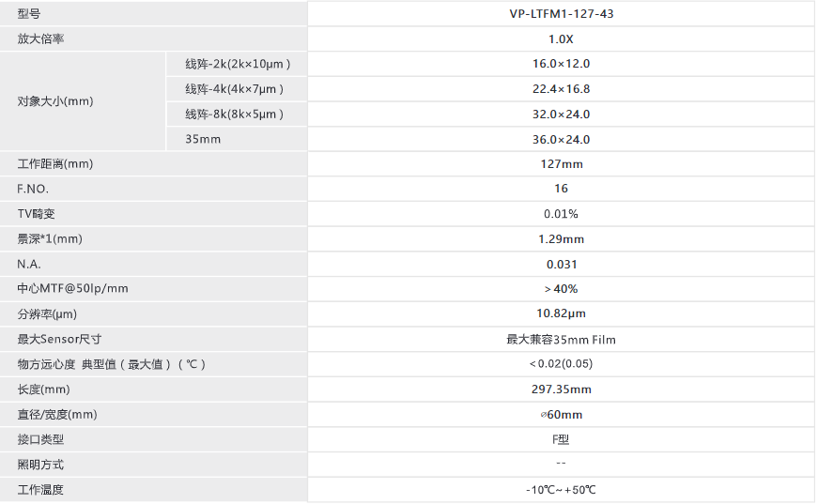Click the 297.35mm length value
Viewport: 818px width, 504px height.
(x=562, y=389)
